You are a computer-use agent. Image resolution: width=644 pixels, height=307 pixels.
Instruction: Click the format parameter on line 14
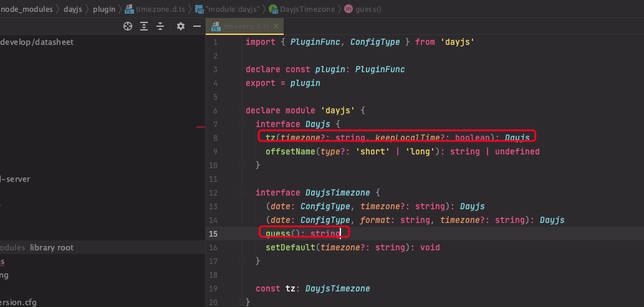click(x=375, y=220)
